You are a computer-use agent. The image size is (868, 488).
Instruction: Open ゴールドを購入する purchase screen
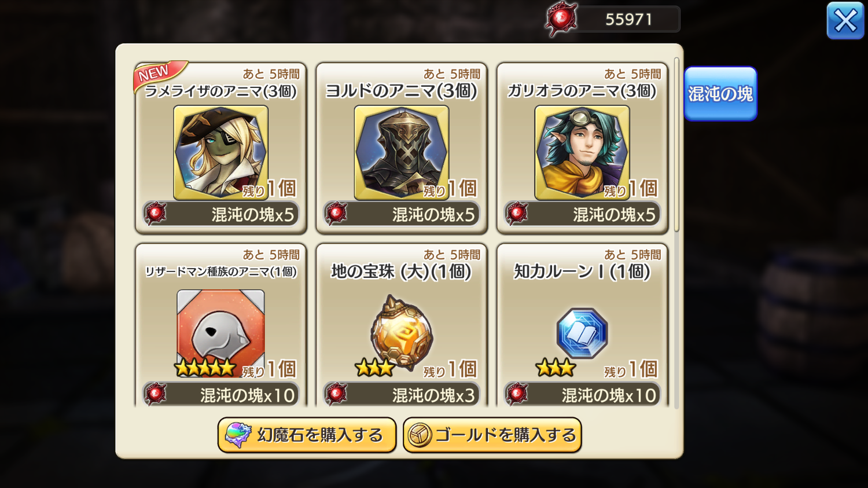coord(492,435)
